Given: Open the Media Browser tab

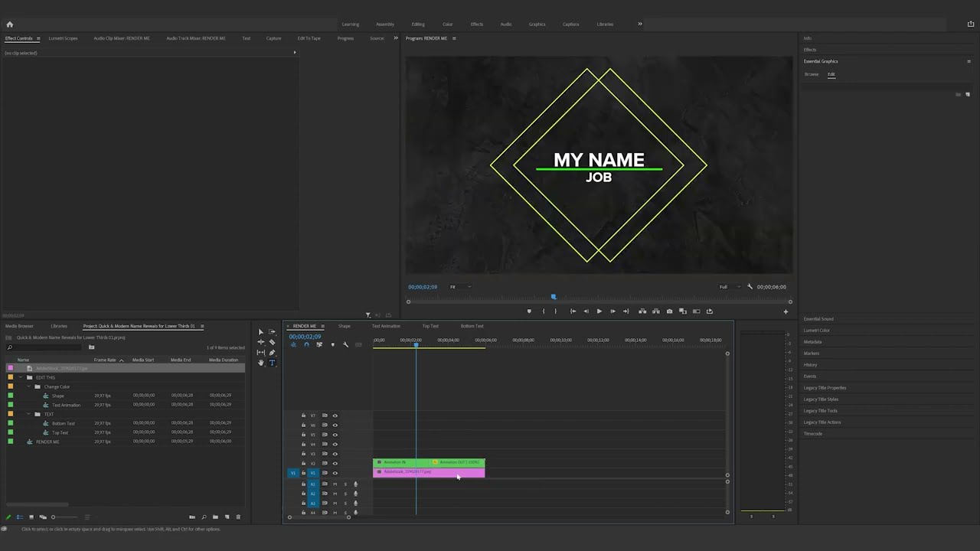Looking at the screenshot, I should tap(19, 326).
